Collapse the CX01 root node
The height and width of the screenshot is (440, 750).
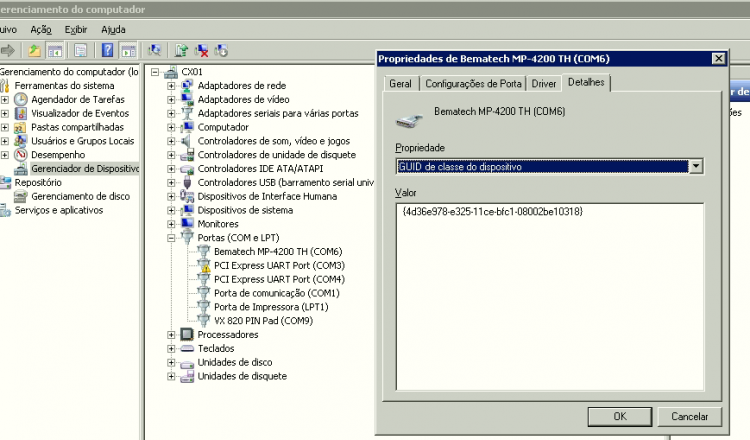pyautogui.click(x=154, y=72)
